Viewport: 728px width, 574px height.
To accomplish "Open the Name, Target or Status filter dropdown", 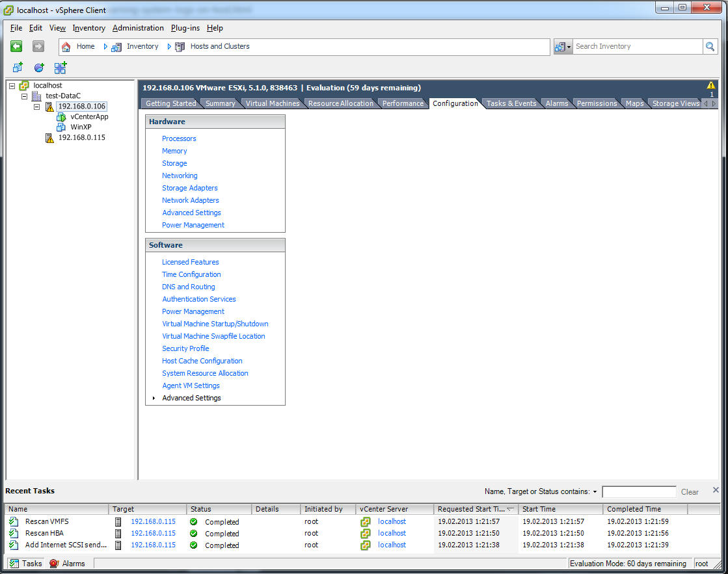I will (595, 491).
